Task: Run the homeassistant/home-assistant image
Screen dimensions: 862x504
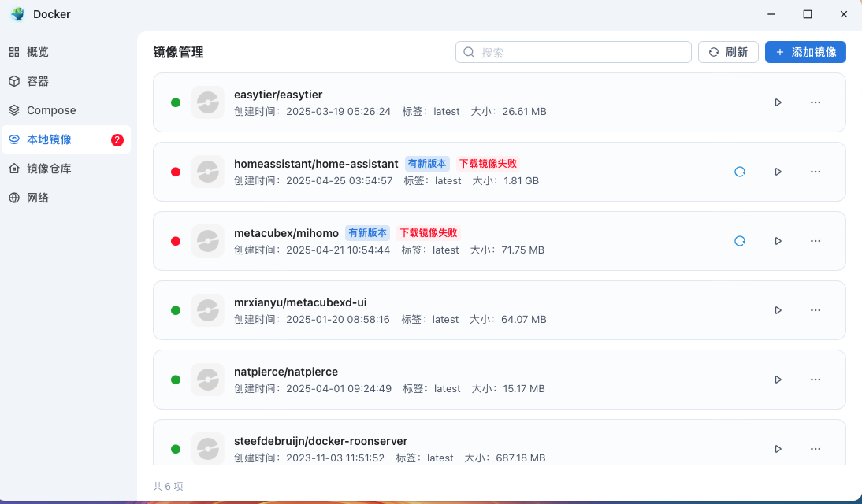Action: (x=778, y=172)
